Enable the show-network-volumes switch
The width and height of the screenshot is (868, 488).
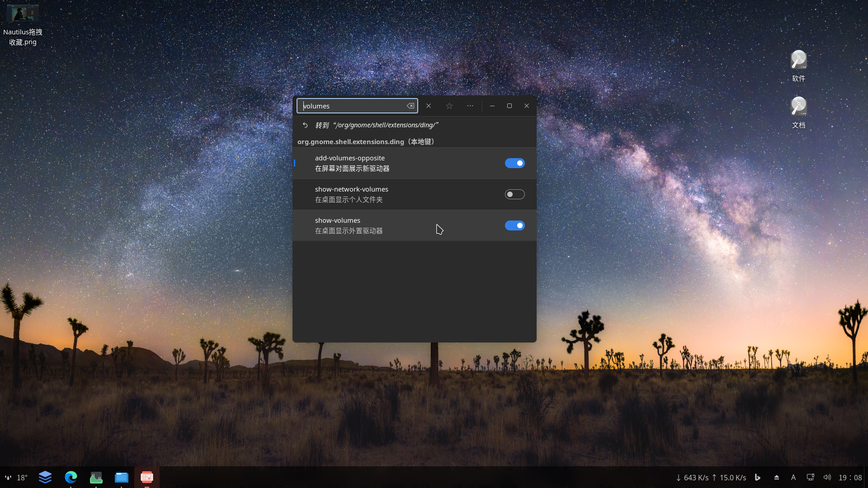click(x=514, y=194)
